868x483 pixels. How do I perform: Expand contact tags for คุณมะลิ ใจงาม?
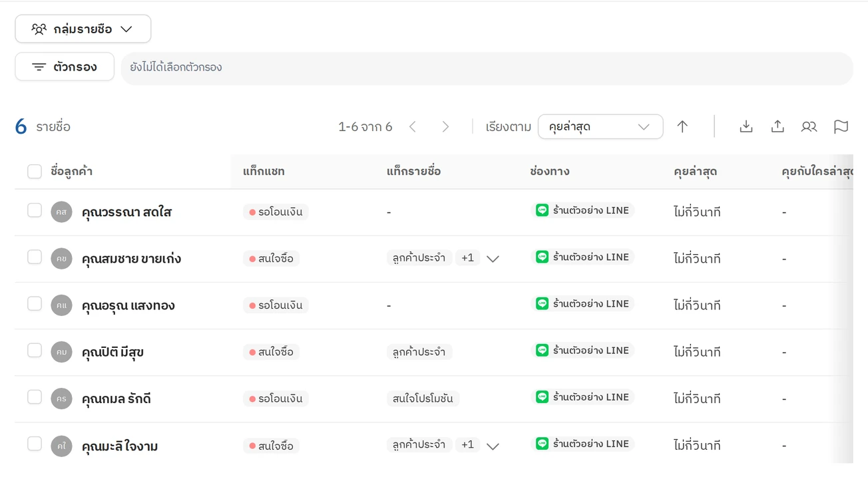[493, 446]
